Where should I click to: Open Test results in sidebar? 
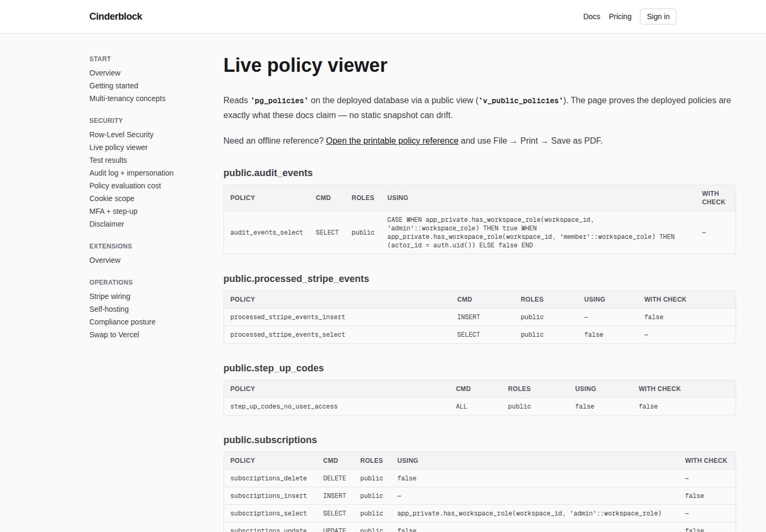click(108, 160)
